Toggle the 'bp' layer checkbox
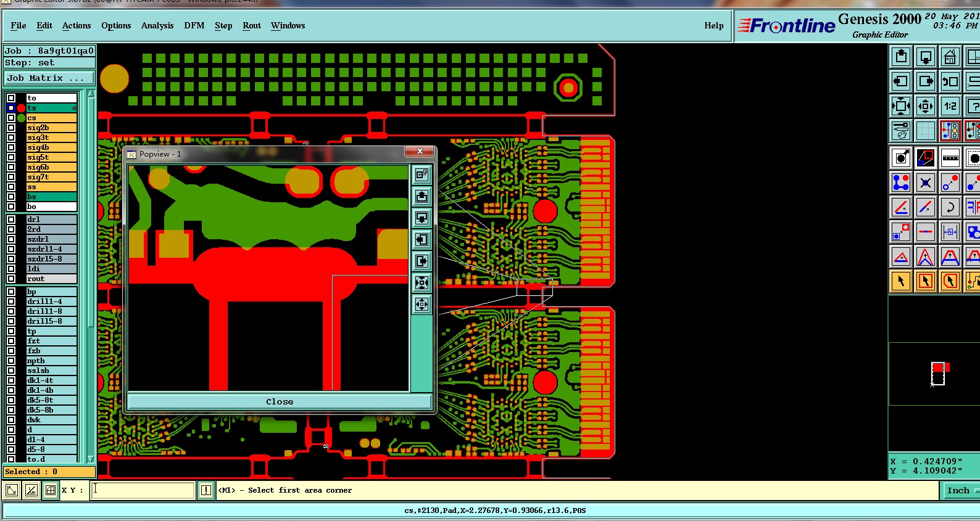This screenshot has height=521, width=980. click(x=11, y=292)
